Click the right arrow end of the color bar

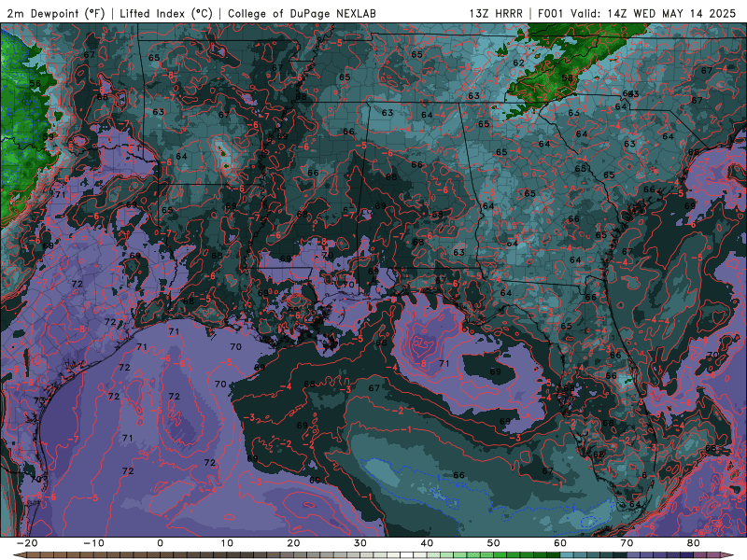728,555
